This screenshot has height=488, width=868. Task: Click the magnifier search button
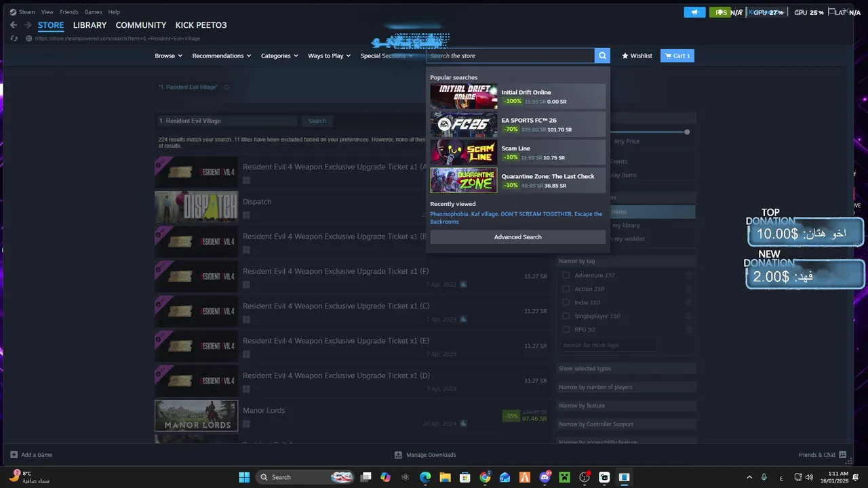coord(602,56)
